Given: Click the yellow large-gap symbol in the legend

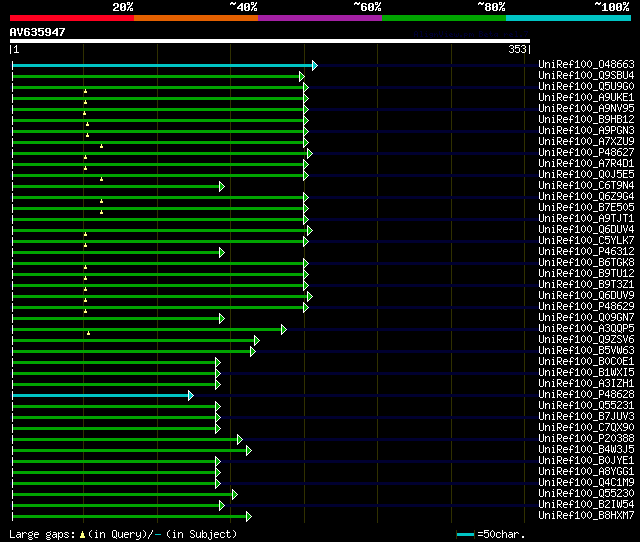Looking at the screenshot, I should tap(82, 534).
